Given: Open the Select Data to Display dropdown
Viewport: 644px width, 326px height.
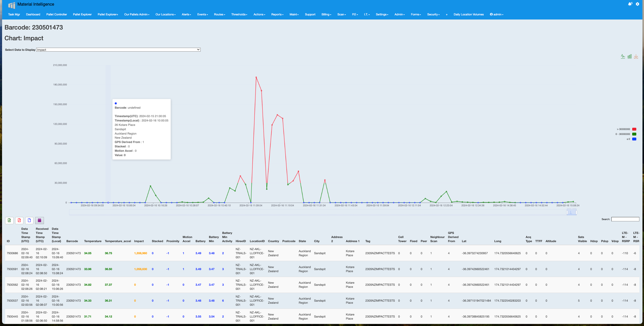Looking at the screenshot, I should [118, 50].
